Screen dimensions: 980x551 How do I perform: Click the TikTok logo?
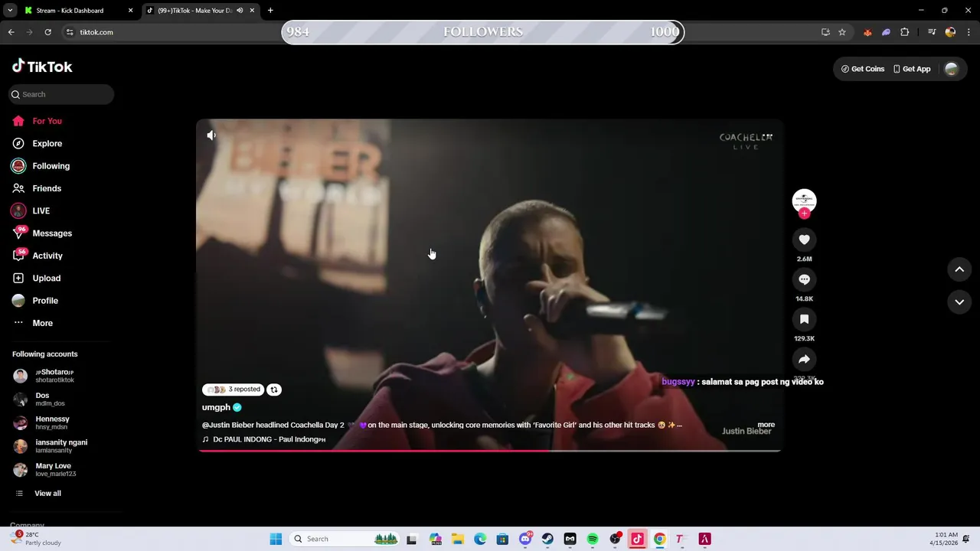(x=42, y=67)
